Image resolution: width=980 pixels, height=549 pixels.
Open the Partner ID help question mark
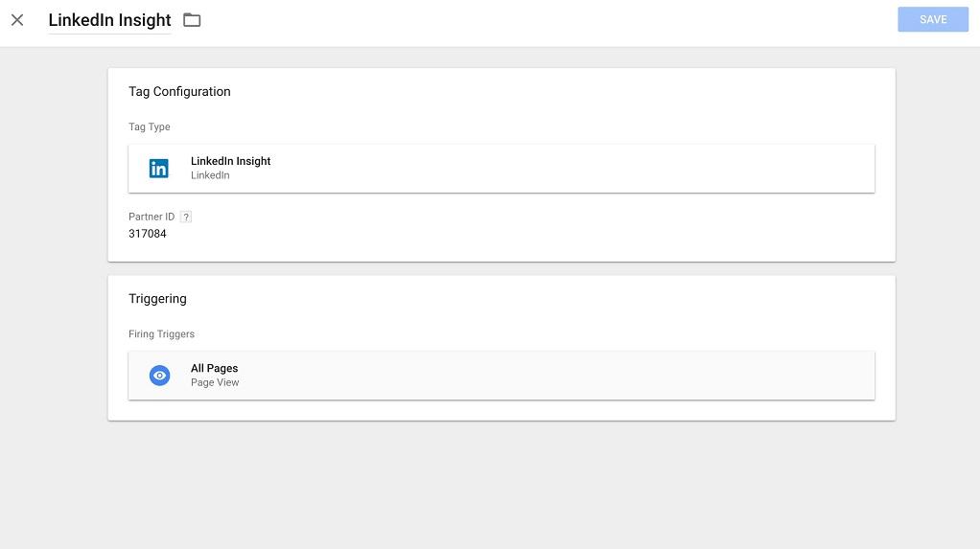tap(186, 217)
